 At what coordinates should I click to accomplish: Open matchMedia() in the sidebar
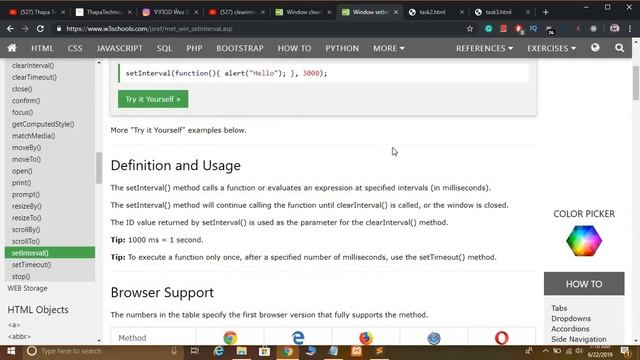[x=33, y=136]
